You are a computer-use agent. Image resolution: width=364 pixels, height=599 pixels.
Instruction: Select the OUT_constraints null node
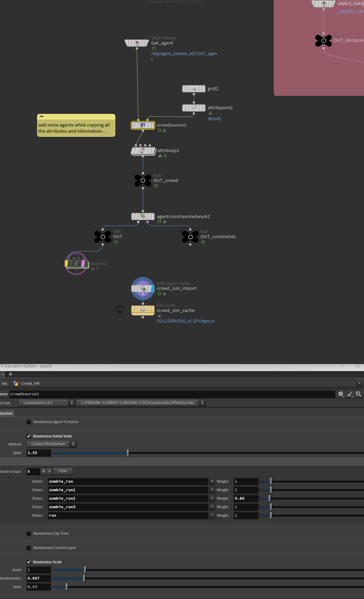(190, 236)
